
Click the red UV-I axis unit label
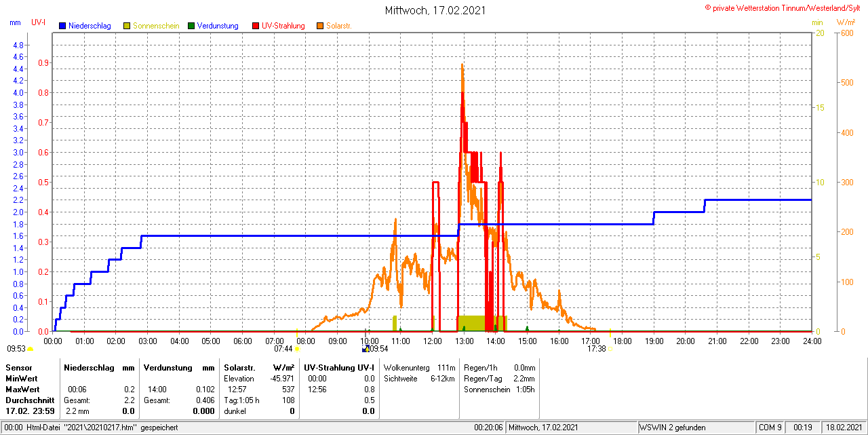click(x=38, y=23)
